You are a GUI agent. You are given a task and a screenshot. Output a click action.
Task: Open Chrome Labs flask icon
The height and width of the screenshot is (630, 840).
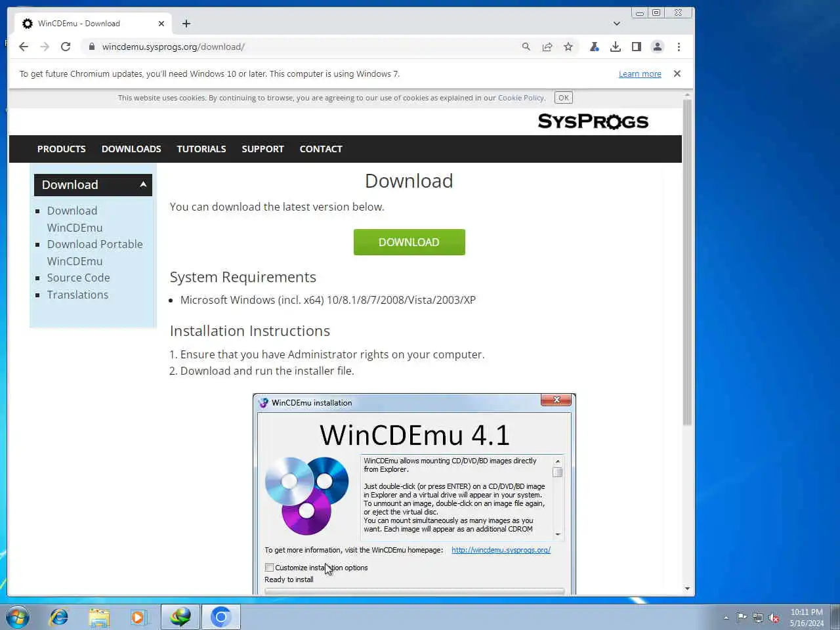pyautogui.click(x=594, y=47)
